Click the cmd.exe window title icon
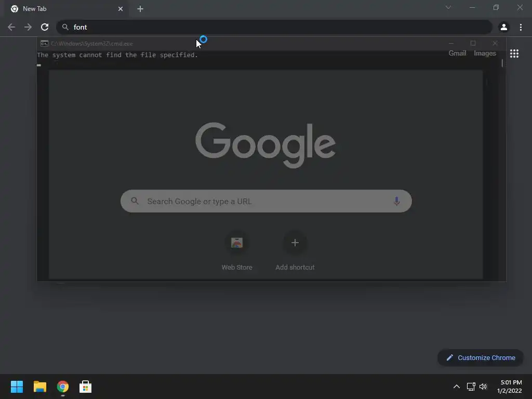The width and height of the screenshot is (532, 399). (x=45, y=44)
